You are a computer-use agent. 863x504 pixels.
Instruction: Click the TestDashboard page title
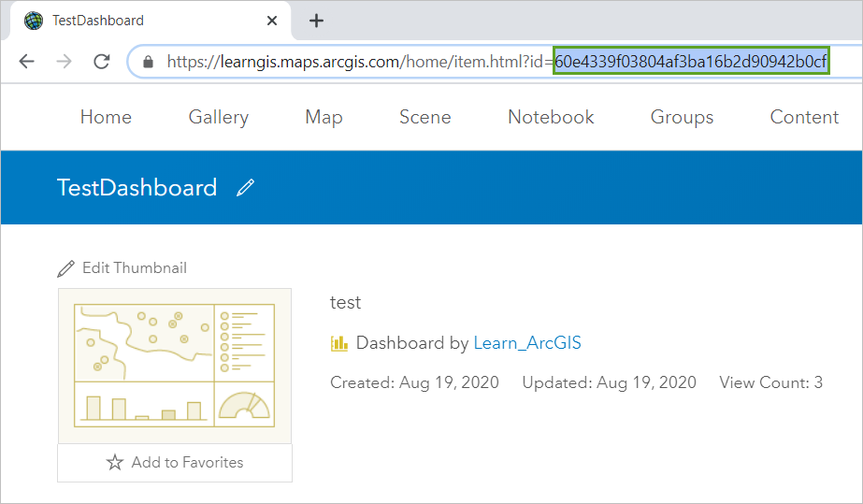137,188
